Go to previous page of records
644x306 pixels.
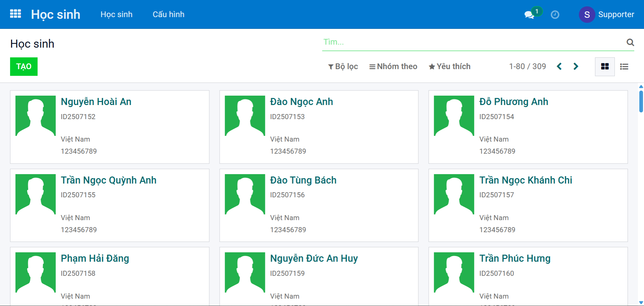click(559, 66)
